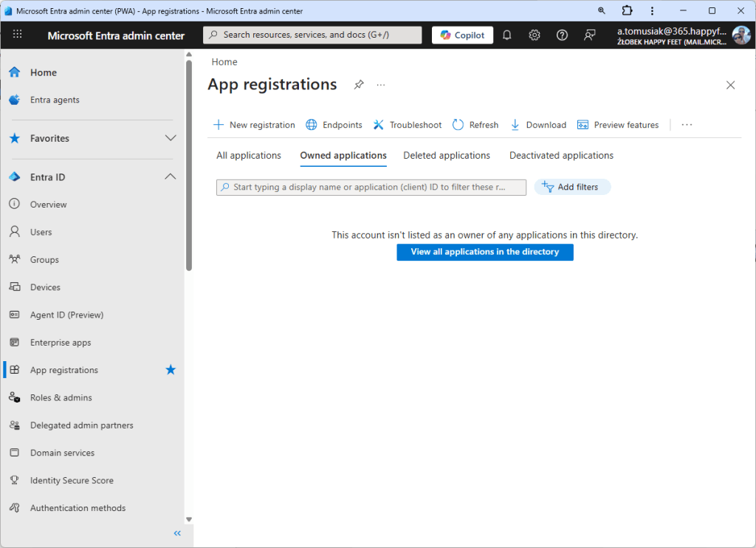Open the Help question mark icon
The image size is (756, 548).
pyautogui.click(x=562, y=35)
